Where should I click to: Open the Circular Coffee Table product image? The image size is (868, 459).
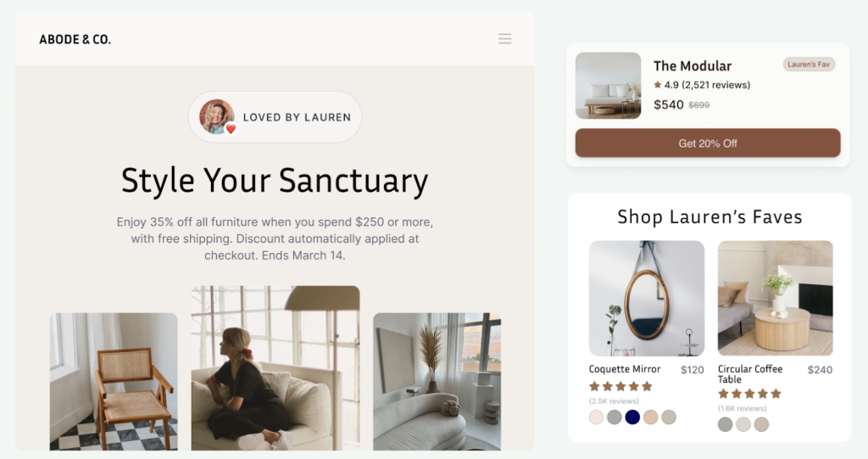coord(775,299)
